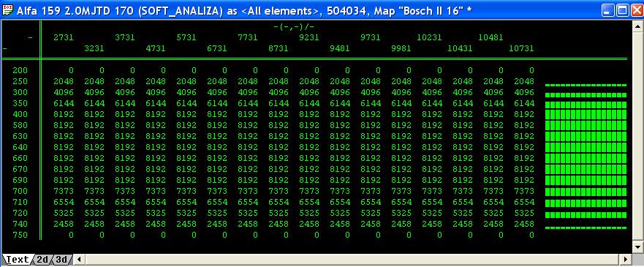Select the 7373 cell under column 2731
The image size is (644, 267).
click(64, 191)
